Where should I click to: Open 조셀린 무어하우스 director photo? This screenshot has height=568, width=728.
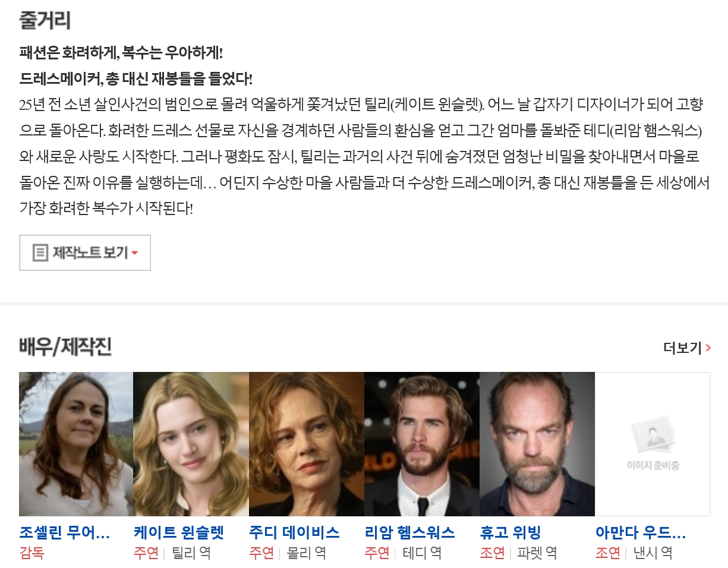76,444
